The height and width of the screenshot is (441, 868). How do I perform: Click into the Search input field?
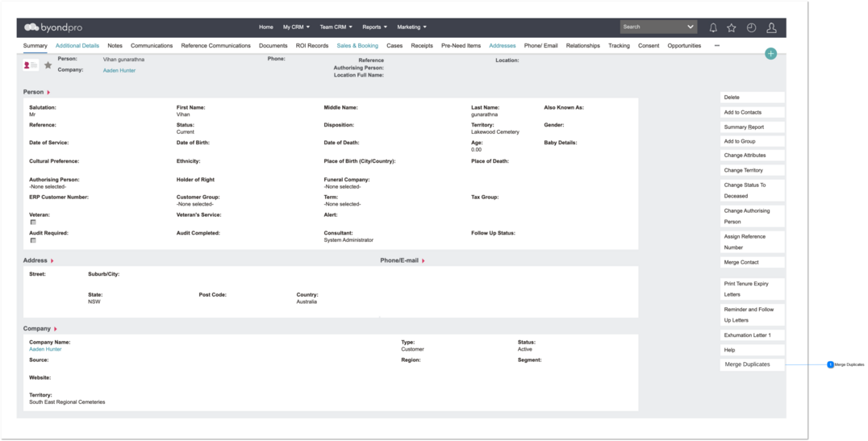(652, 27)
